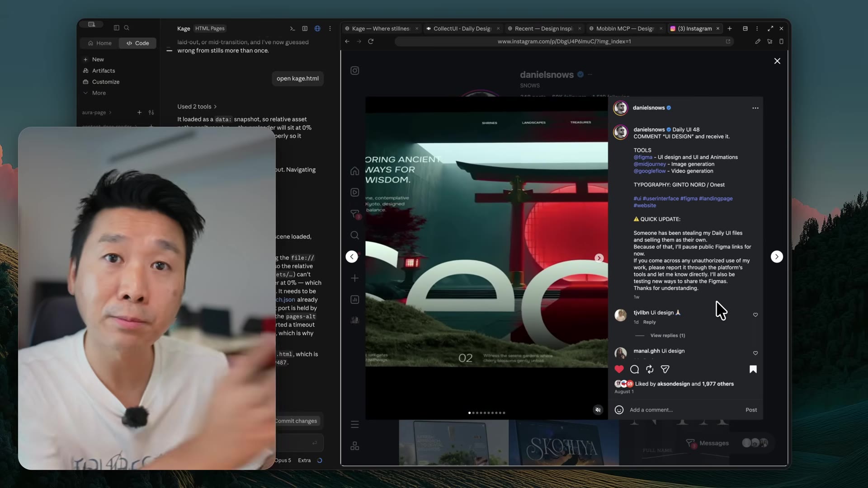This screenshot has width=868, height=488.
Task: Expand View replies (1) under tjvllbn
Action: click(x=667, y=336)
